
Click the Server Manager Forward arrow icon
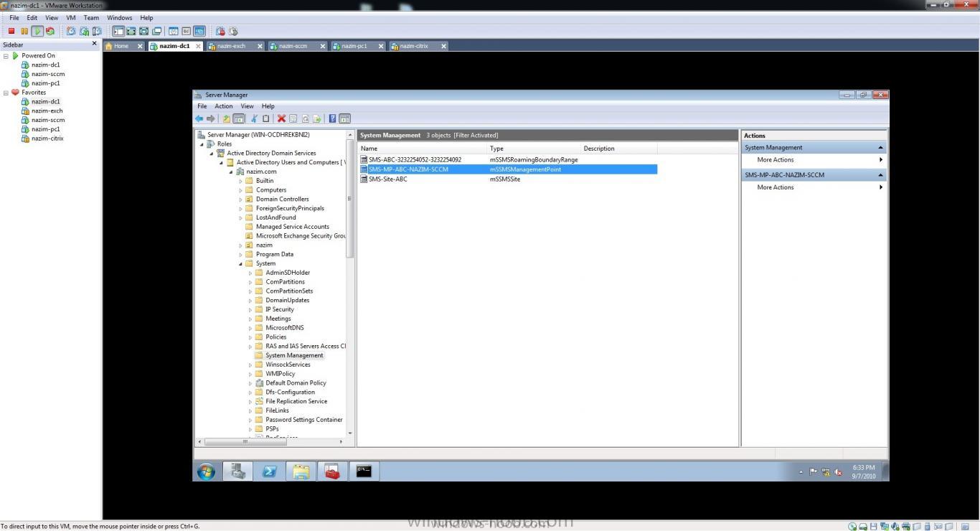coord(211,118)
